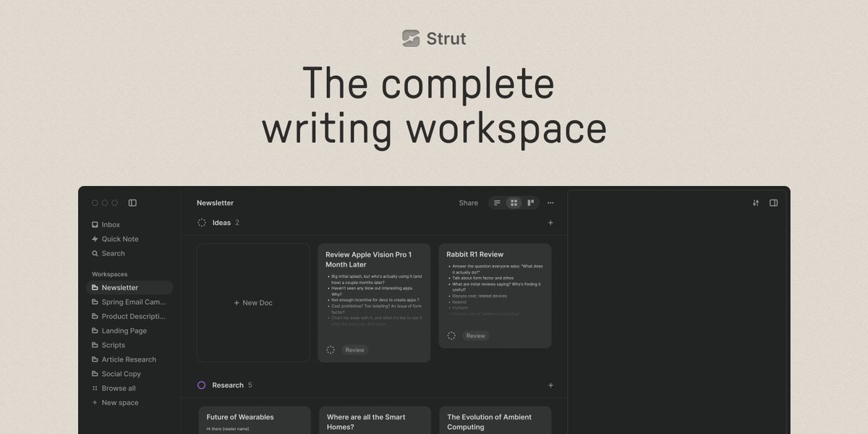This screenshot has height=434, width=868.
Task: Collapse the Ideas section header
Action: [x=221, y=223]
